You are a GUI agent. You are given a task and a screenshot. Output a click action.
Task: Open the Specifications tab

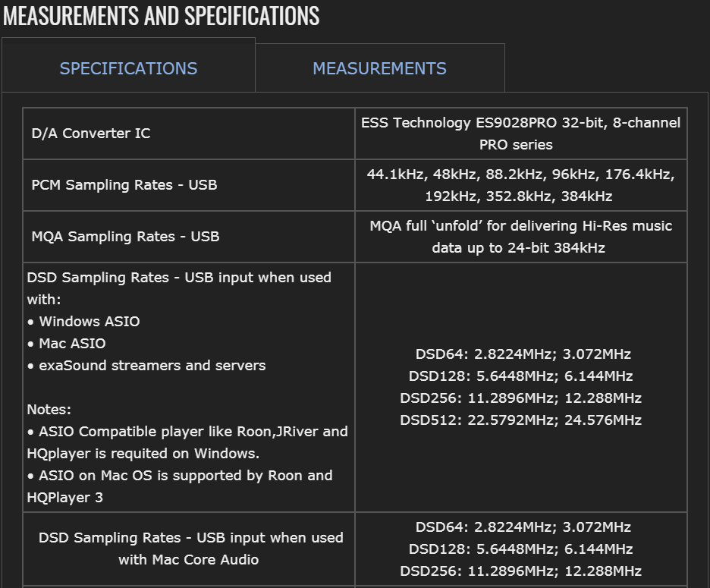click(x=128, y=68)
